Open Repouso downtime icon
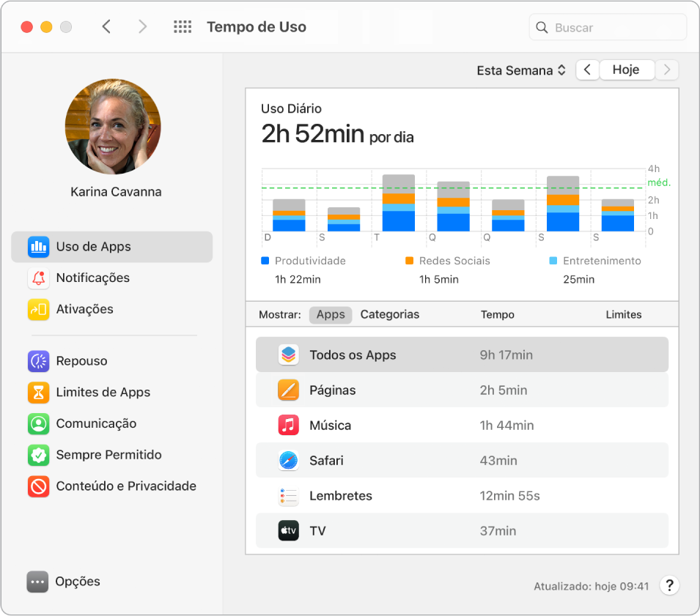 tap(38, 361)
